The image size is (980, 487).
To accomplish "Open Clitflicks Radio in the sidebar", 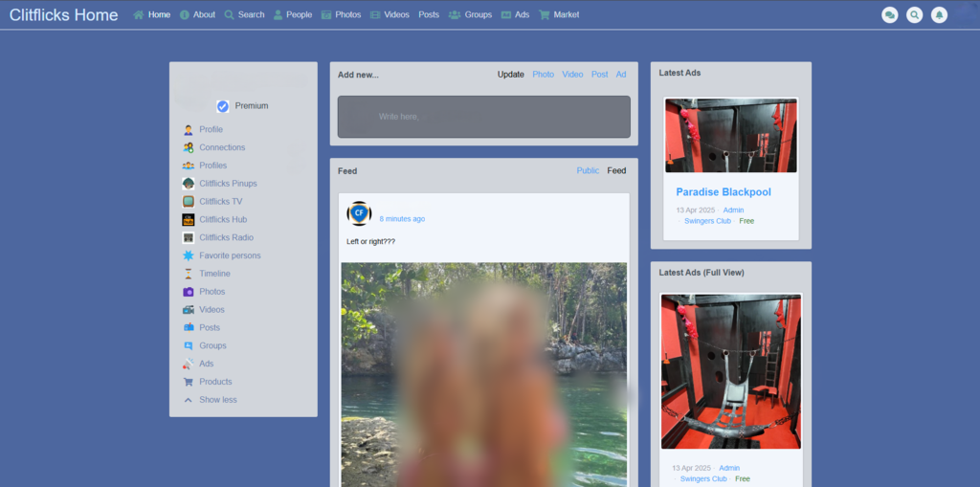I will point(226,237).
